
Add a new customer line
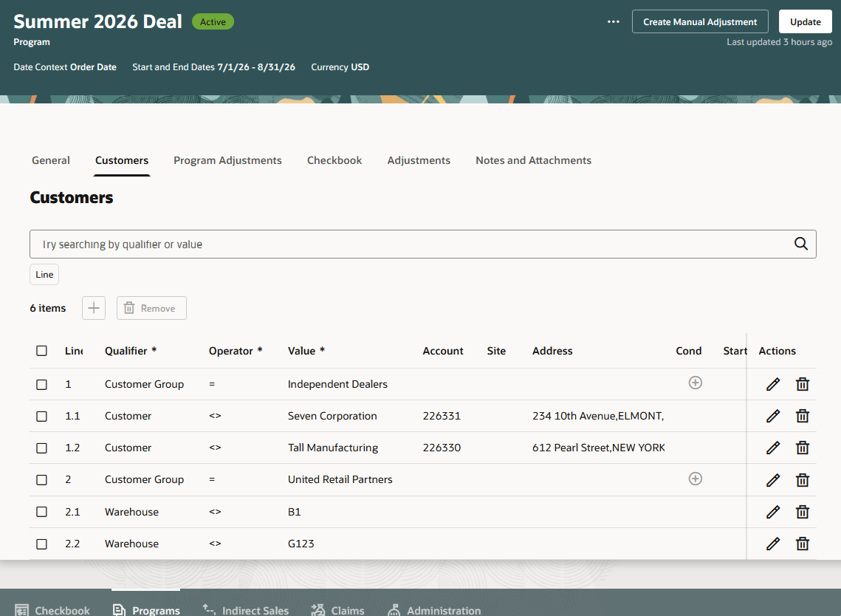[x=94, y=308]
